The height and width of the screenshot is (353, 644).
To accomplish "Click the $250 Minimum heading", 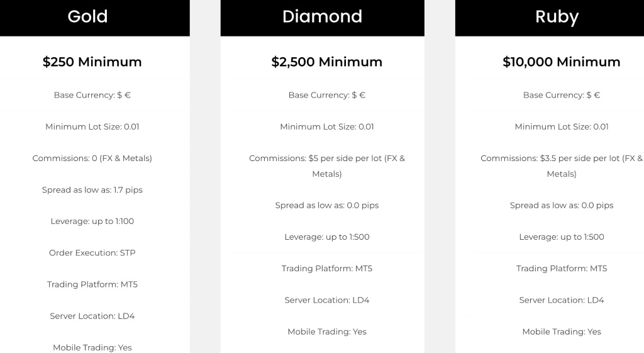I will click(92, 62).
